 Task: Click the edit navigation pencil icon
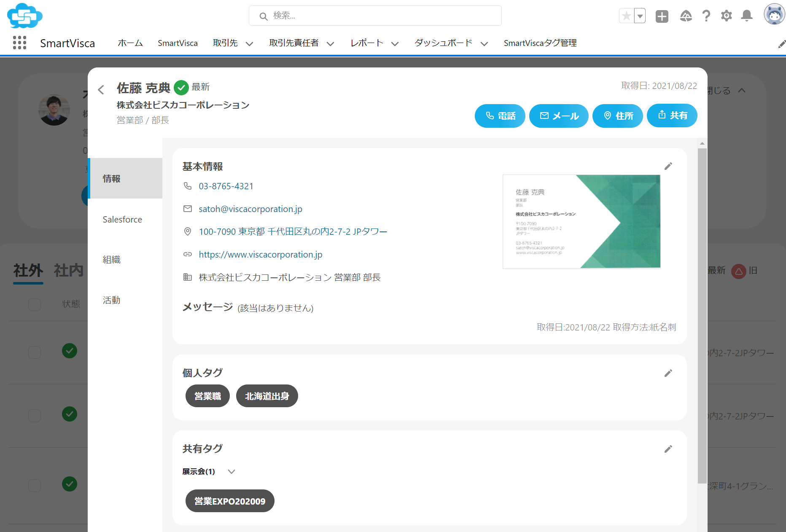point(781,44)
